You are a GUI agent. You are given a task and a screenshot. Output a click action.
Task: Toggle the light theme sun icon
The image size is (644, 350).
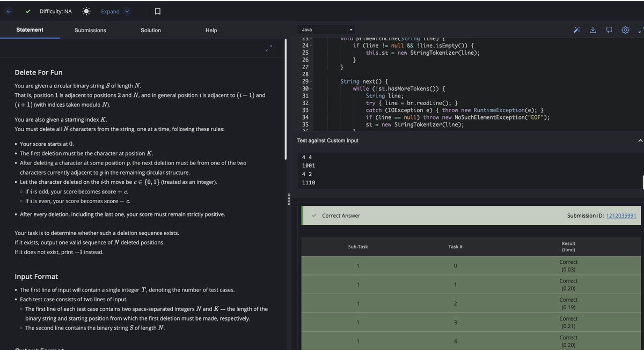click(86, 11)
